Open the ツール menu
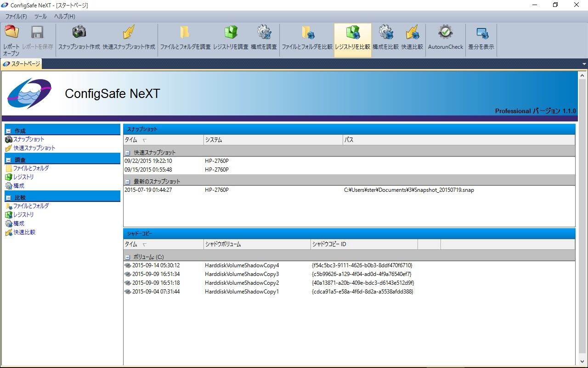The height and width of the screenshot is (368, 588). [40, 16]
